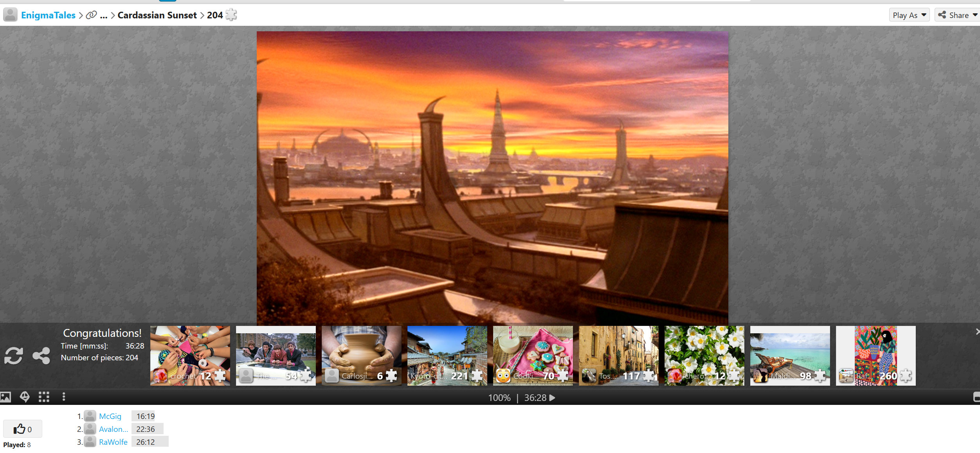Open the three-dot more options menu
Viewport: 980px width, 453px height.
click(x=64, y=397)
